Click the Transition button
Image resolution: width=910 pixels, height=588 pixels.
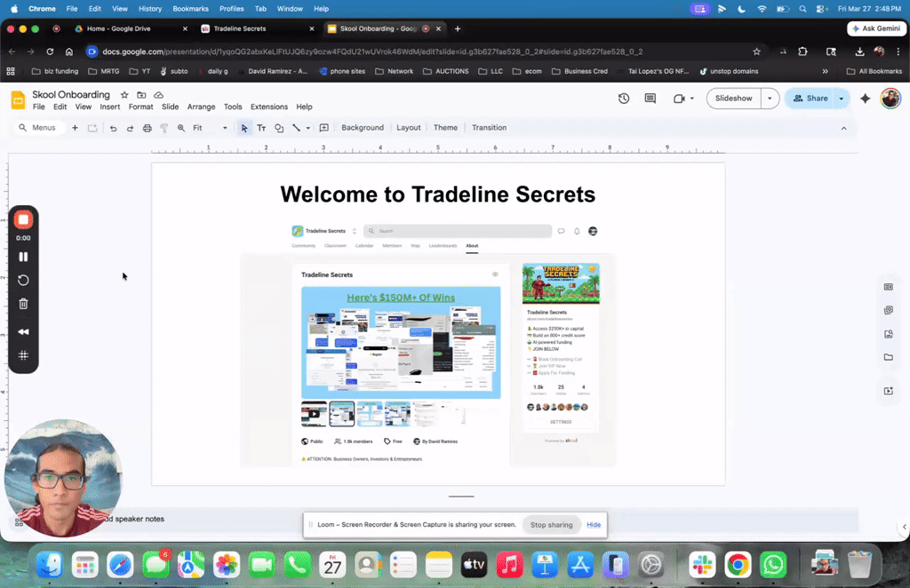pos(490,128)
